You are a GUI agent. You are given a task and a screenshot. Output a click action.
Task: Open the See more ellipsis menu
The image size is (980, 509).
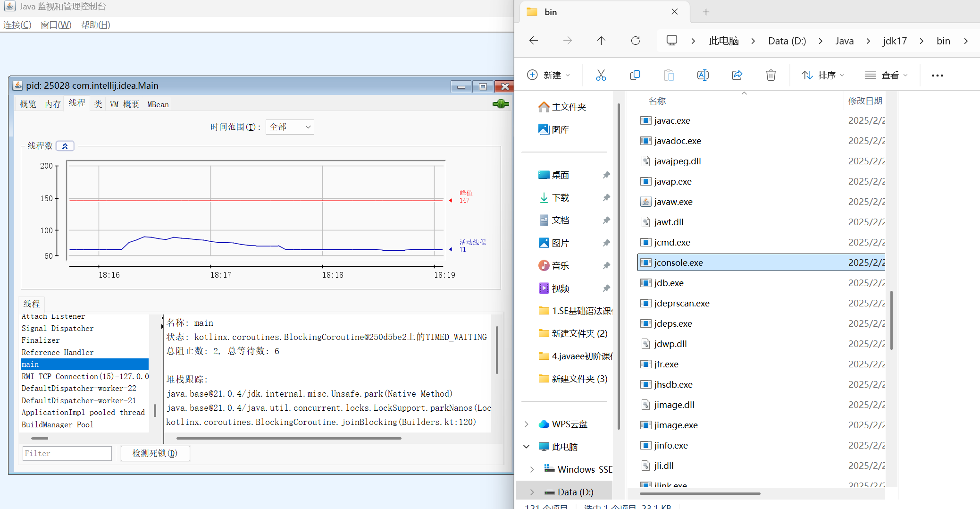coord(938,75)
